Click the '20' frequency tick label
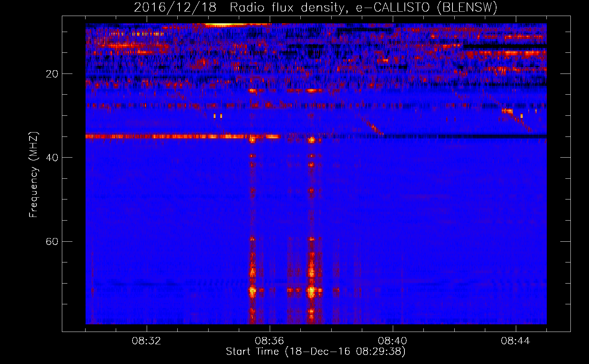Image resolution: width=589 pixels, height=364 pixels. tap(52, 74)
